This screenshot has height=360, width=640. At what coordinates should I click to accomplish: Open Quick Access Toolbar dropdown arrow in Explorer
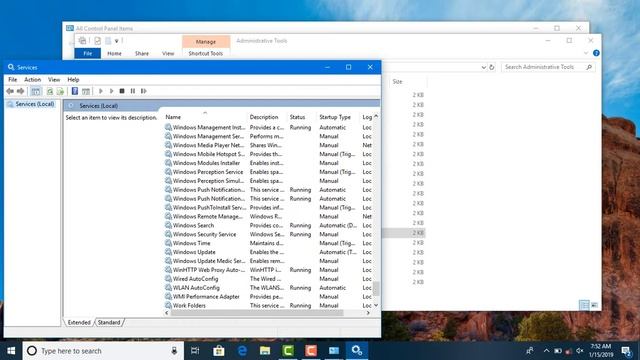(x=116, y=41)
